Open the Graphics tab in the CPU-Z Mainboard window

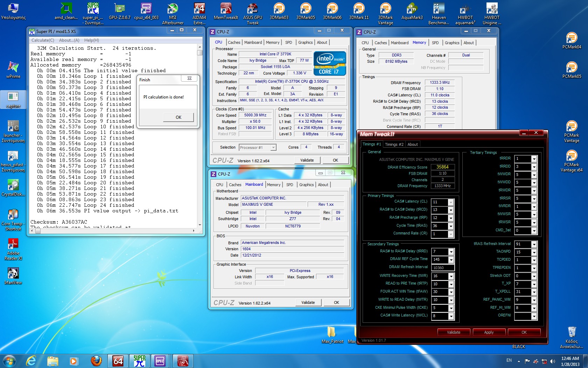[x=307, y=185]
